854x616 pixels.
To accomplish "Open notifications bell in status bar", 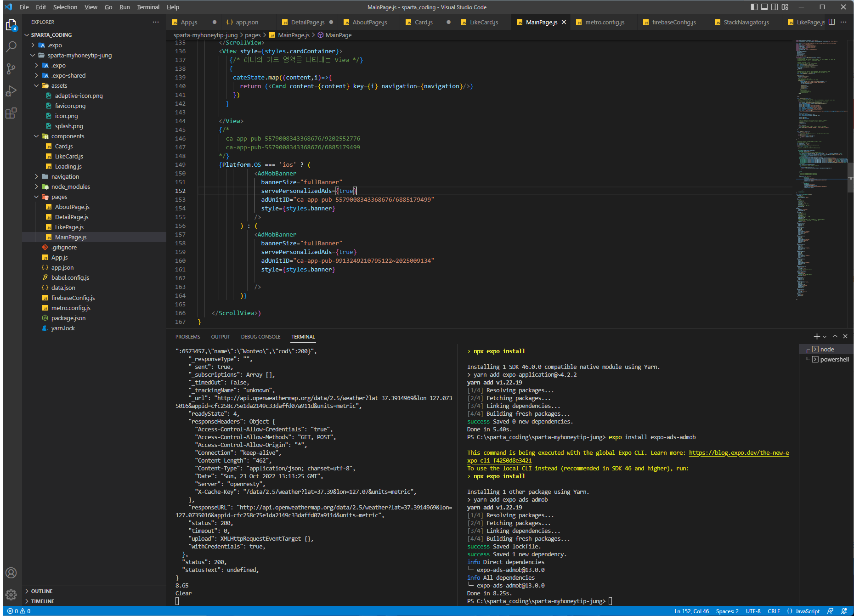I will point(844,611).
